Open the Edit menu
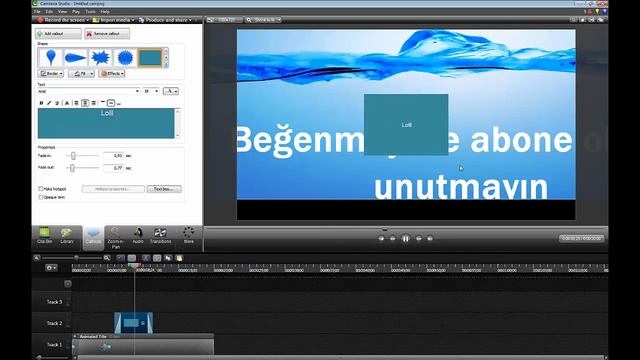 [x=49, y=12]
